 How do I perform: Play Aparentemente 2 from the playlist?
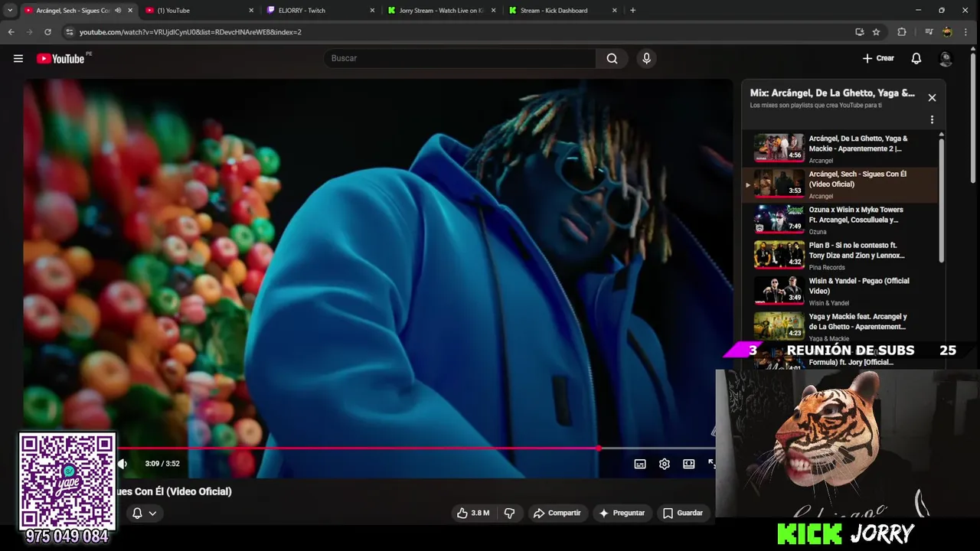click(x=840, y=148)
